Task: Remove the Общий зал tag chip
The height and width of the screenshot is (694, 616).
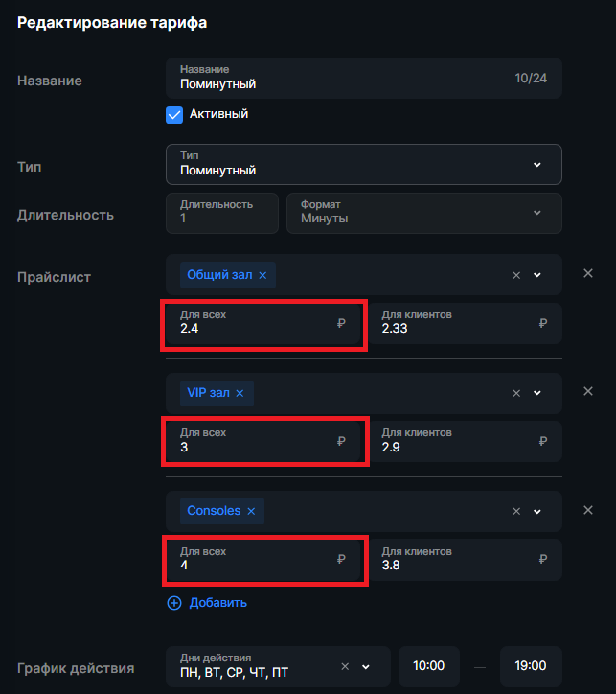Action: click(x=262, y=275)
